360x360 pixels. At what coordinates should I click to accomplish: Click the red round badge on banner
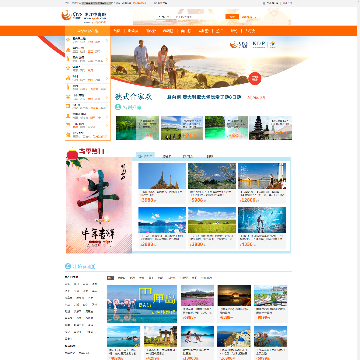pyautogui.click(x=255, y=78)
